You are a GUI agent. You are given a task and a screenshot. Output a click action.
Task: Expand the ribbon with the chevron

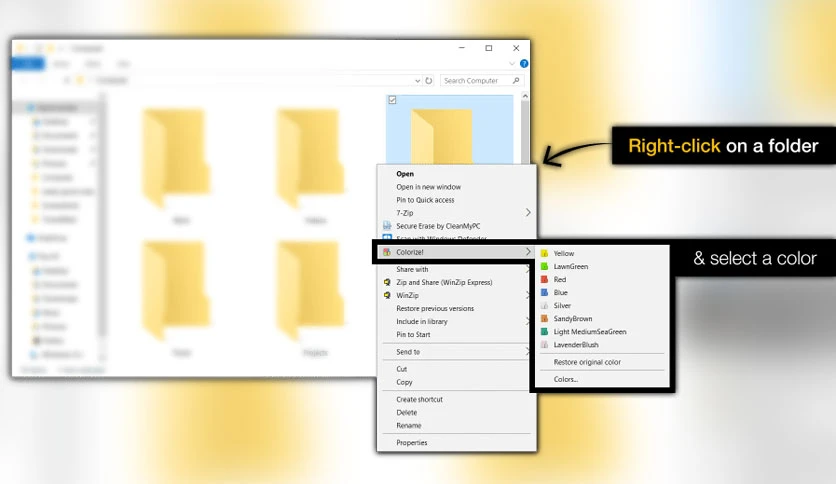coord(512,63)
